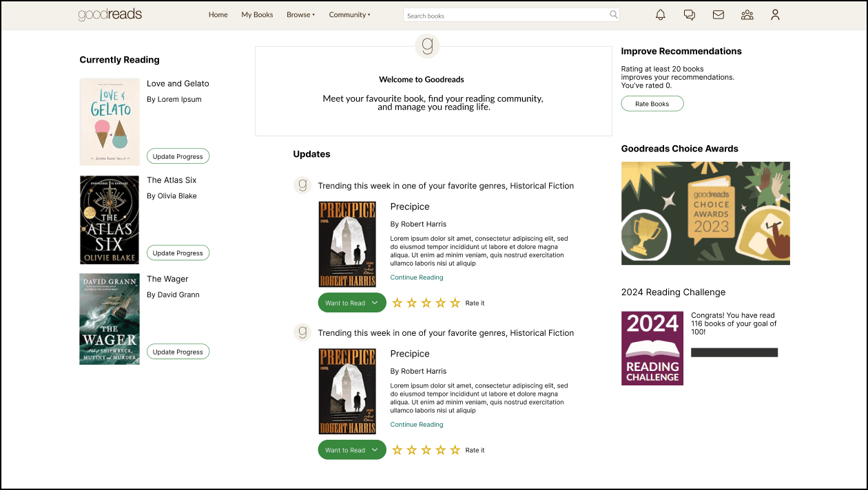Click the search magnifier icon
This screenshot has height=490, width=868.
[613, 14]
